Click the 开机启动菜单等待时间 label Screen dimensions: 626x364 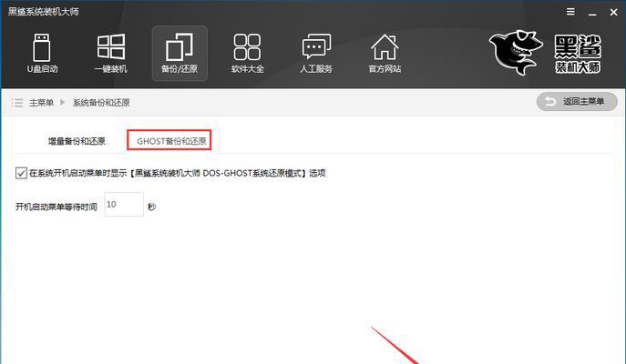(x=56, y=207)
